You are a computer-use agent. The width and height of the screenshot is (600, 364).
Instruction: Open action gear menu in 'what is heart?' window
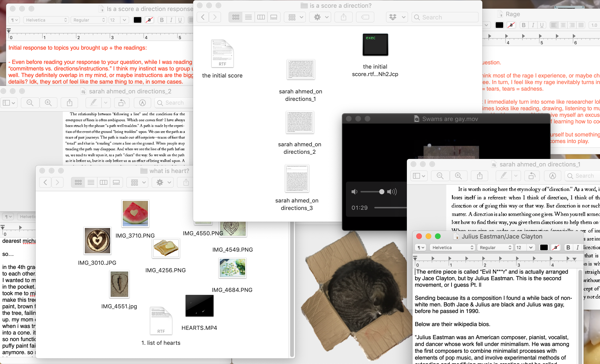163,182
